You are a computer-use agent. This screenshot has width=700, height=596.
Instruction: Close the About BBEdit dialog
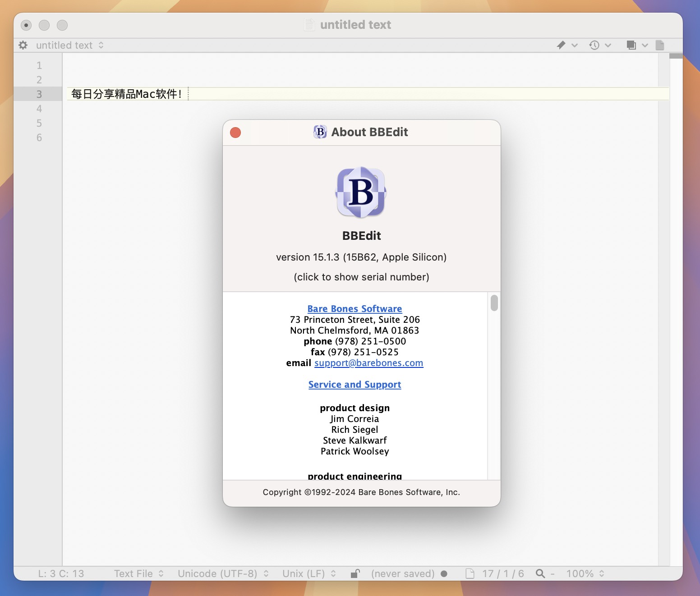coord(235,133)
